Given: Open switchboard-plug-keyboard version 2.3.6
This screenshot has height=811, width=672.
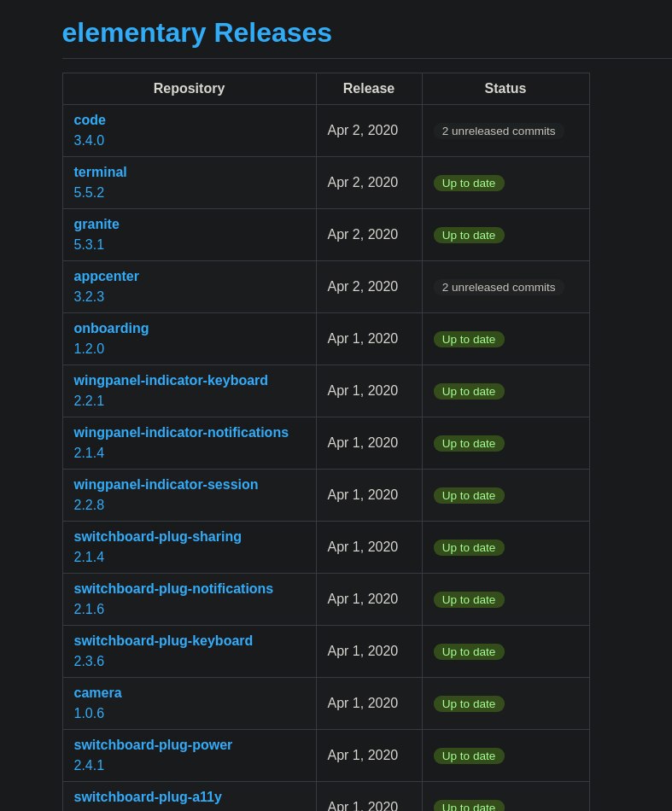Looking at the screenshot, I should (x=89, y=661).
